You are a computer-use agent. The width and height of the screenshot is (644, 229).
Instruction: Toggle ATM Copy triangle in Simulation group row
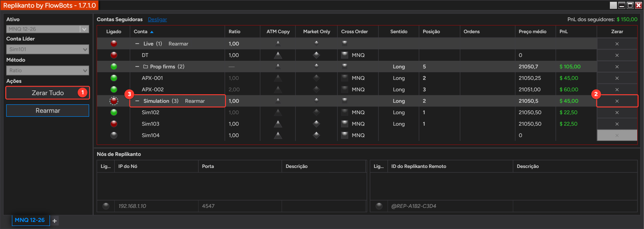tap(278, 100)
